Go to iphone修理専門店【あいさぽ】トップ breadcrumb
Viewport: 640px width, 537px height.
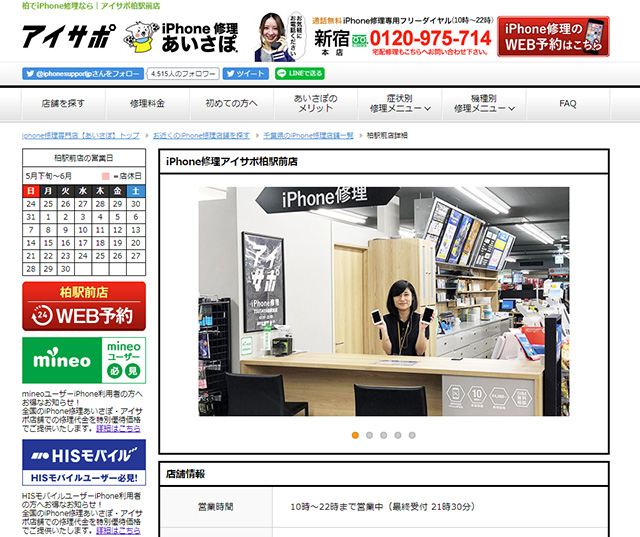[80, 135]
